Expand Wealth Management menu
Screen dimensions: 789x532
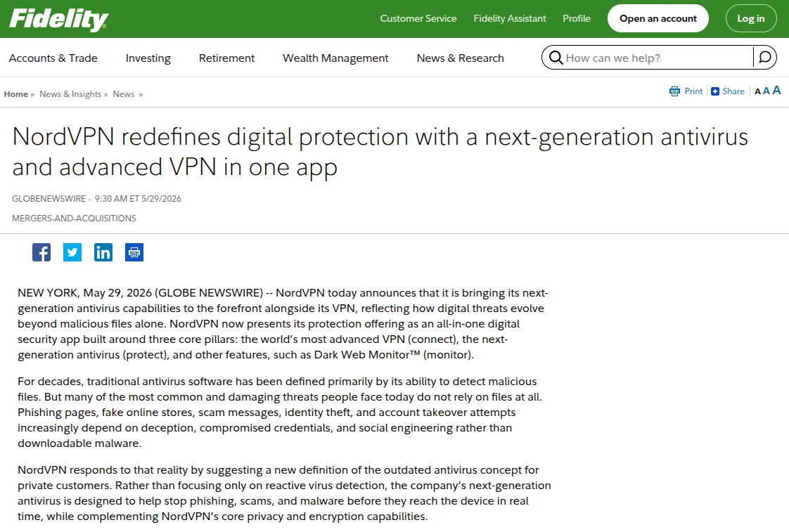[335, 58]
